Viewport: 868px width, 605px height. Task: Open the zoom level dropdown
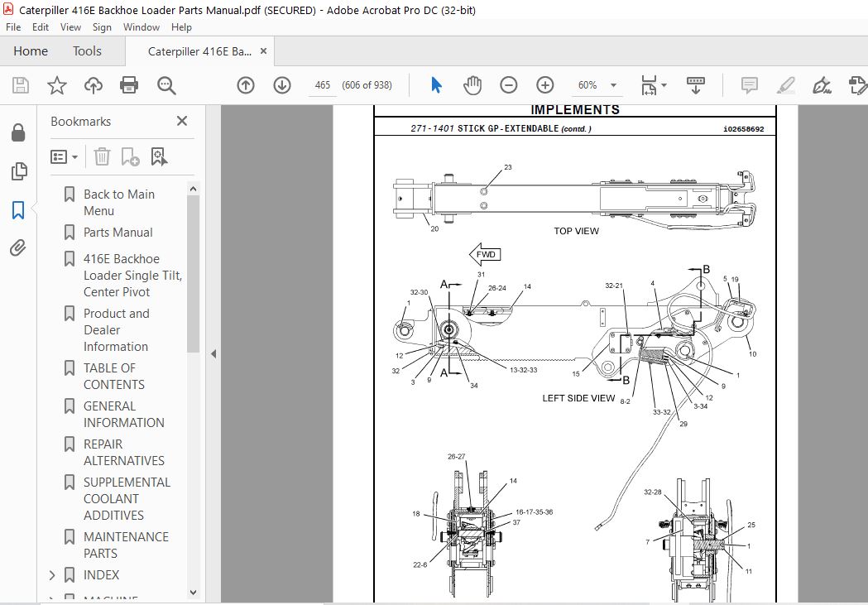coord(613,85)
